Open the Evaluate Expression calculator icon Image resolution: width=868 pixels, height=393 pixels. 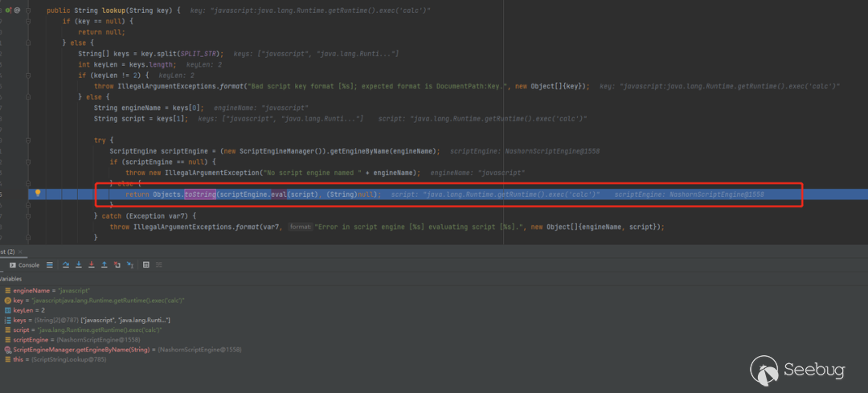point(146,265)
